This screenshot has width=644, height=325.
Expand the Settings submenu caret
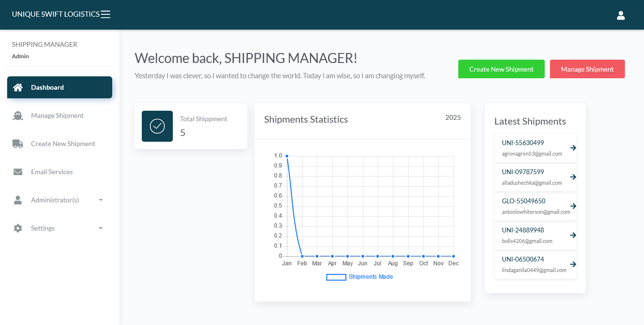pos(101,228)
